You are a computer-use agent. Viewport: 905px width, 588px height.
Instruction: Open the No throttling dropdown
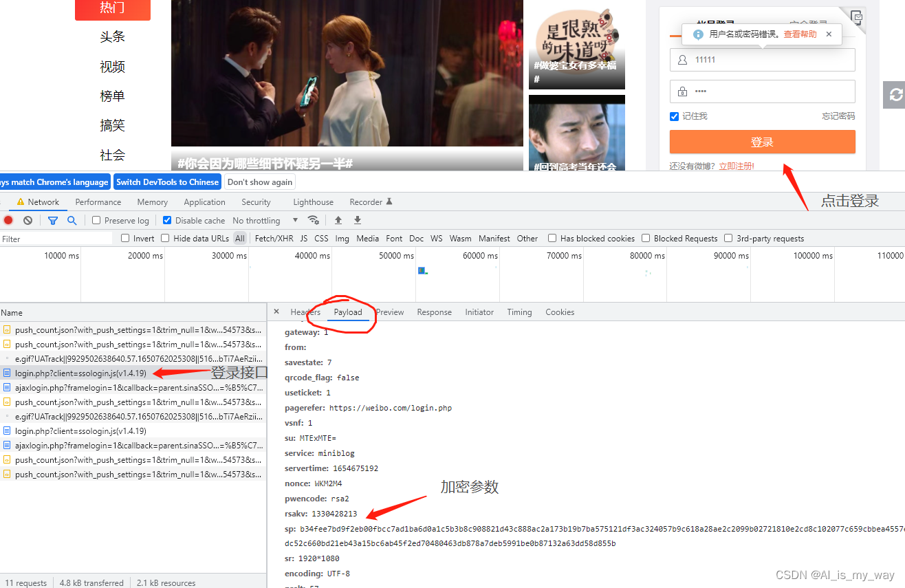(x=265, y=220)
